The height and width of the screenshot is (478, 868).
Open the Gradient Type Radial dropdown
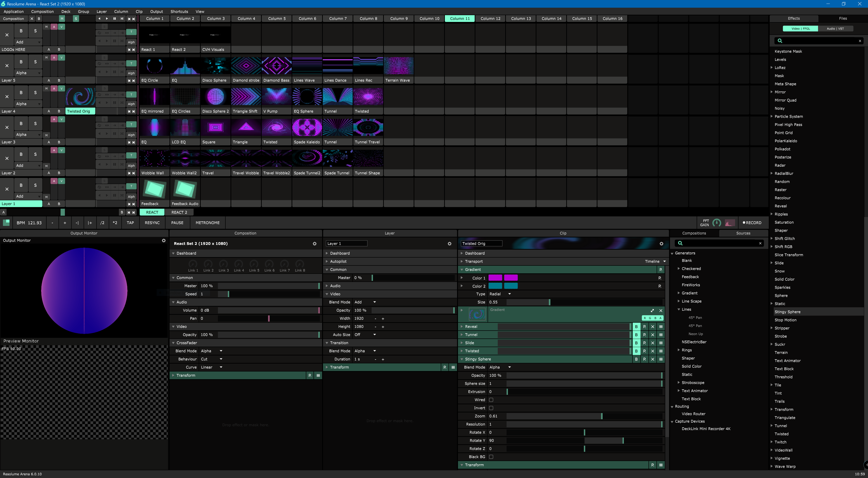pos(500,294)
